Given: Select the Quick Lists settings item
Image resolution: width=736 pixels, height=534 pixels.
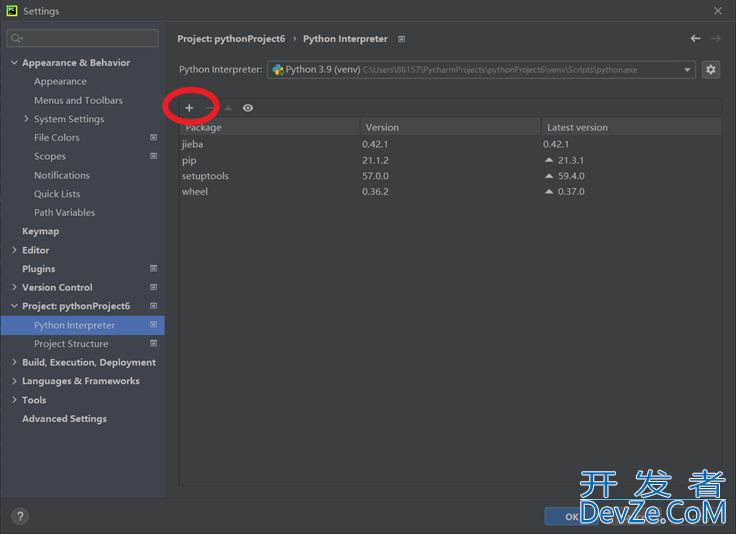Looking at the screenshot, I should [x=57, y=194].
